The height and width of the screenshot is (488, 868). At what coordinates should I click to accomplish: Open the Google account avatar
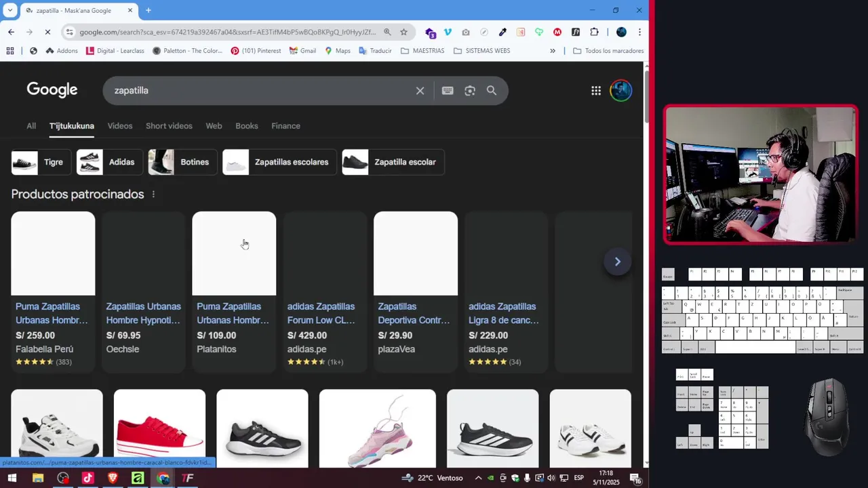click(620, 91)
